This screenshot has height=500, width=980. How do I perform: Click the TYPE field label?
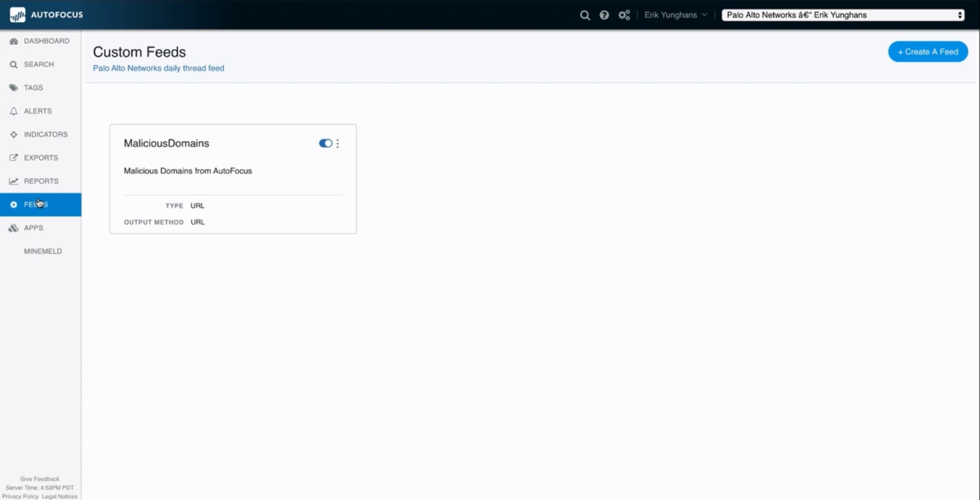(x=174, y=206)
